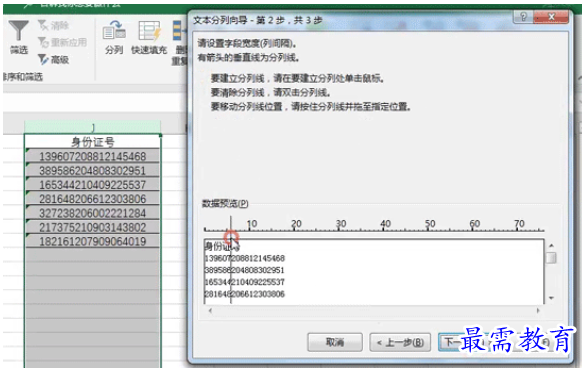Click preview row 139607208812145468
582x371 pixels.
(245, 258)
